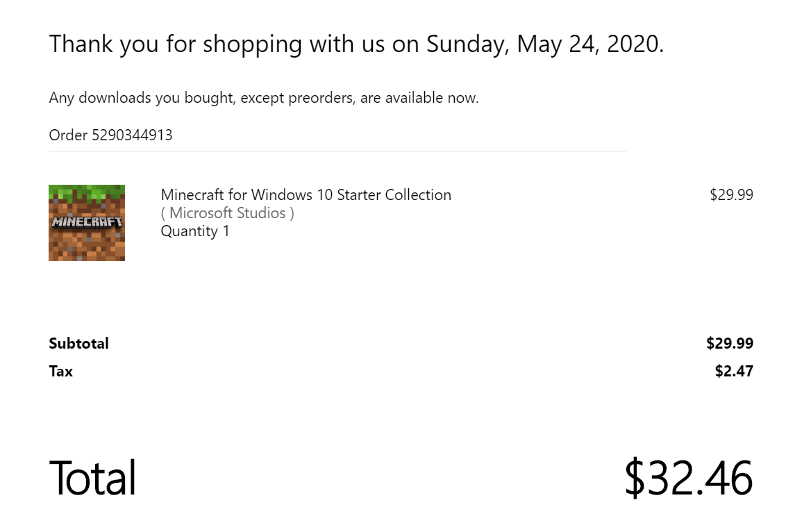Image resolution: width=786 pixels, height=532 pixels.
Task: Click the downloads availability notice line
Action: tap(263, 98)
